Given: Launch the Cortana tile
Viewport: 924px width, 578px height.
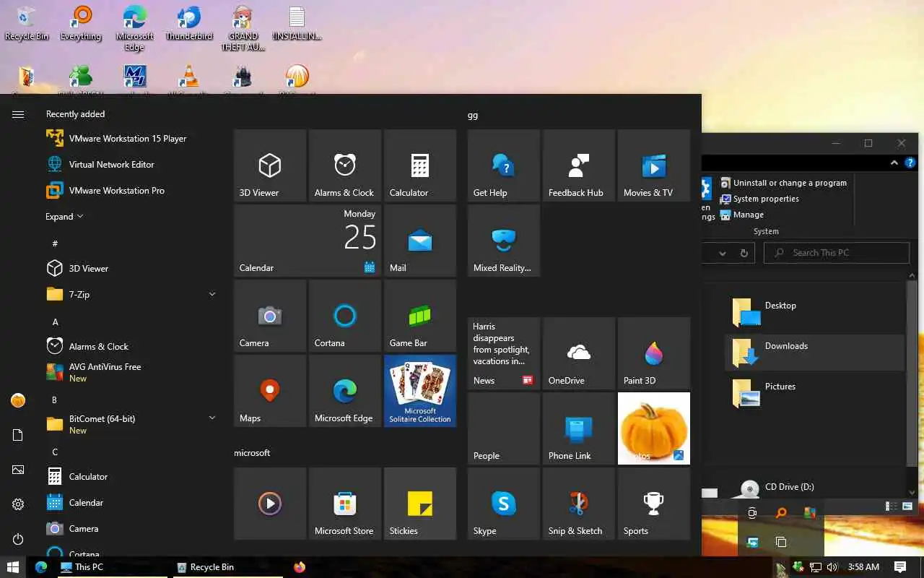Looking at the screenshot, I should pos(345,316).
